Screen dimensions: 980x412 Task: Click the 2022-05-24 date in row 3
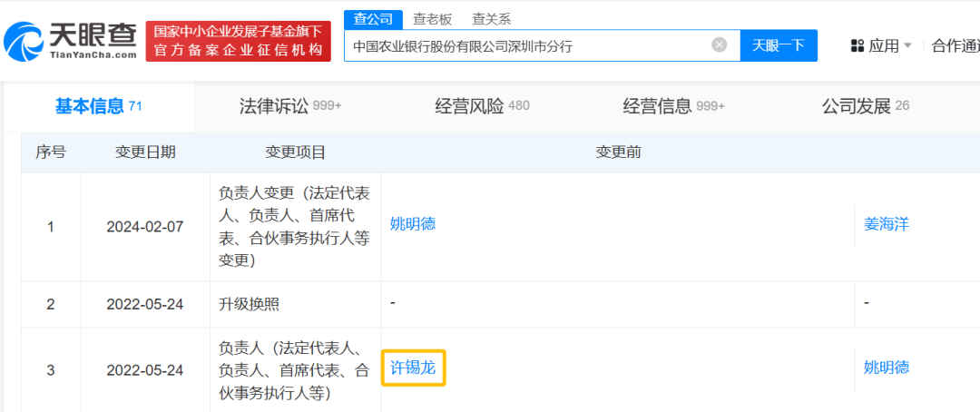(x=145, y=371)
